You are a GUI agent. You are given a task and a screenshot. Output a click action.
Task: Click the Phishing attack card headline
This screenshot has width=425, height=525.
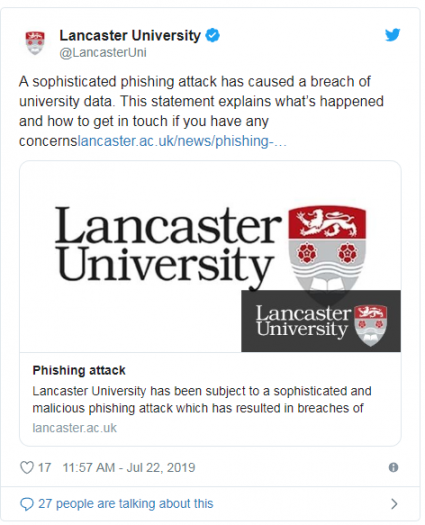pos(79,370)
